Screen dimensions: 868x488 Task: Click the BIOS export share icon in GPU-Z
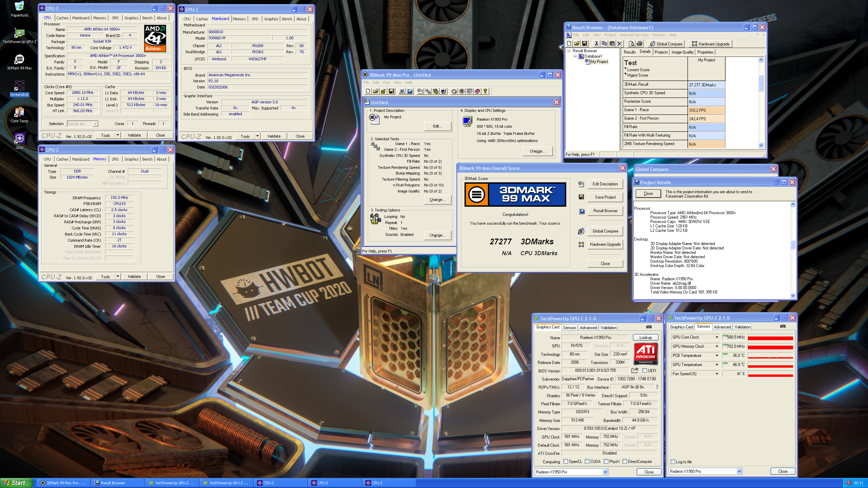click(x=635, y=371)
